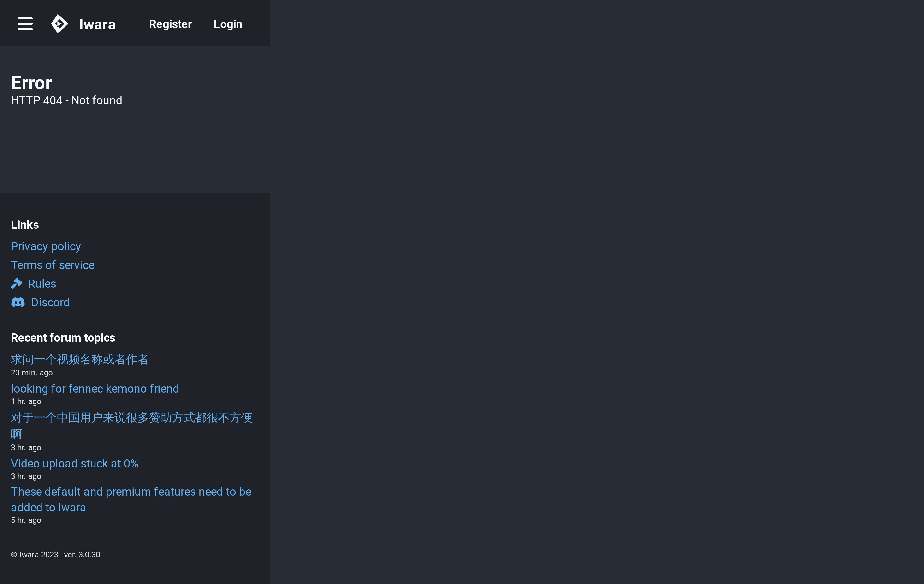Open topic looking for fennec kemono friend
The width and height of the screenshot is (924, 584).
(95, 389)
